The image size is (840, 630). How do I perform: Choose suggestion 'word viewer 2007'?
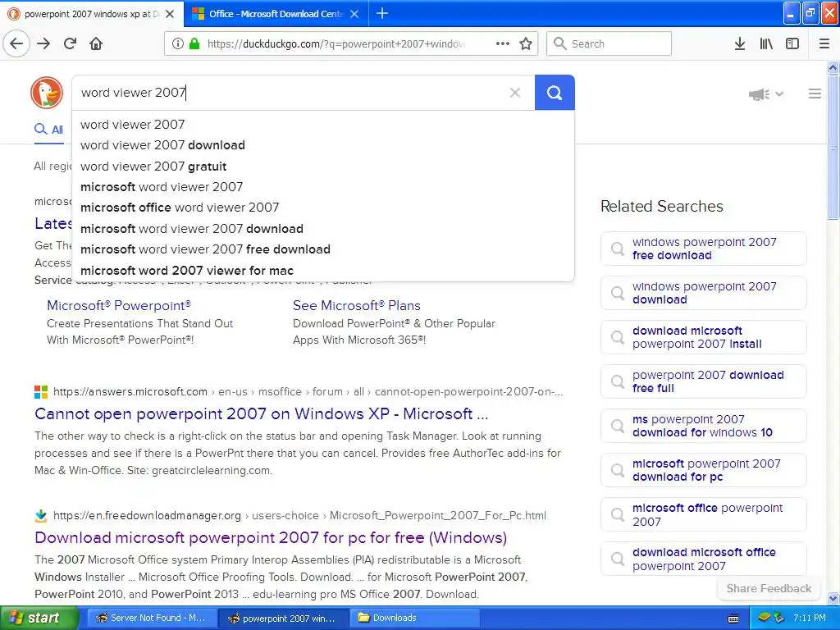pyautogui.click(x=323, y=125)
